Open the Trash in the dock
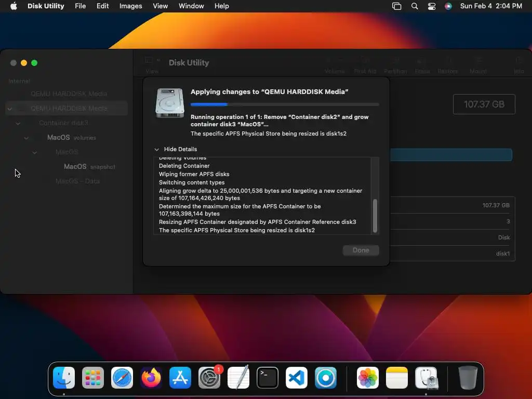This screenshot has height=399, width=532. click(x=468, y=378)
